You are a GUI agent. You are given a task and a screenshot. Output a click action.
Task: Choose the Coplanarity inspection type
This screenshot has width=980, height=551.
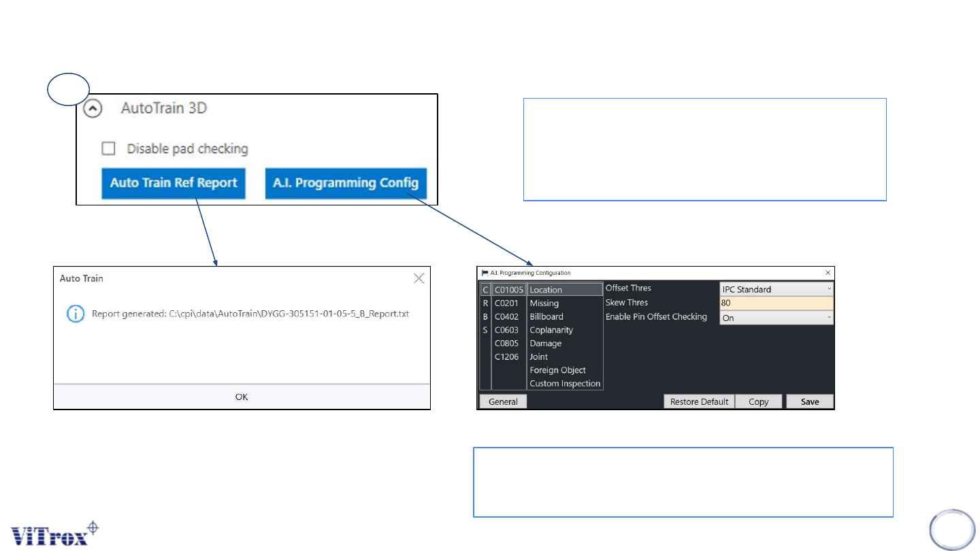point(565,330)
